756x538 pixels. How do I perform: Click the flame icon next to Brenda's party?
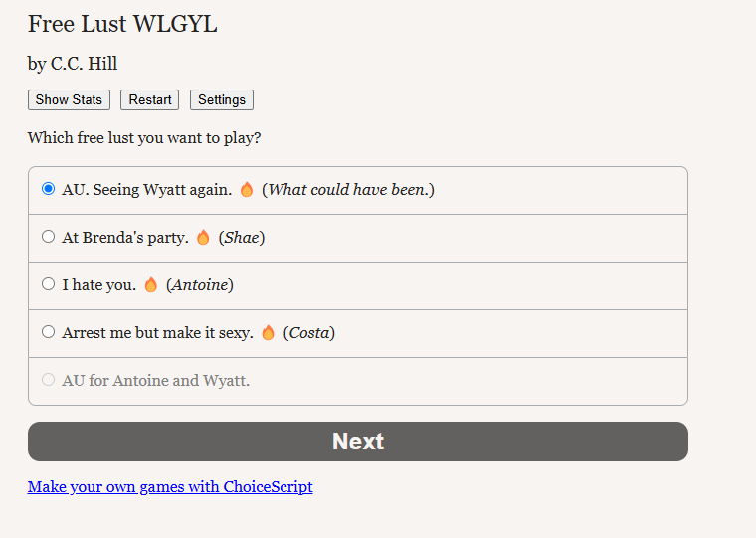tap(203, 238)
